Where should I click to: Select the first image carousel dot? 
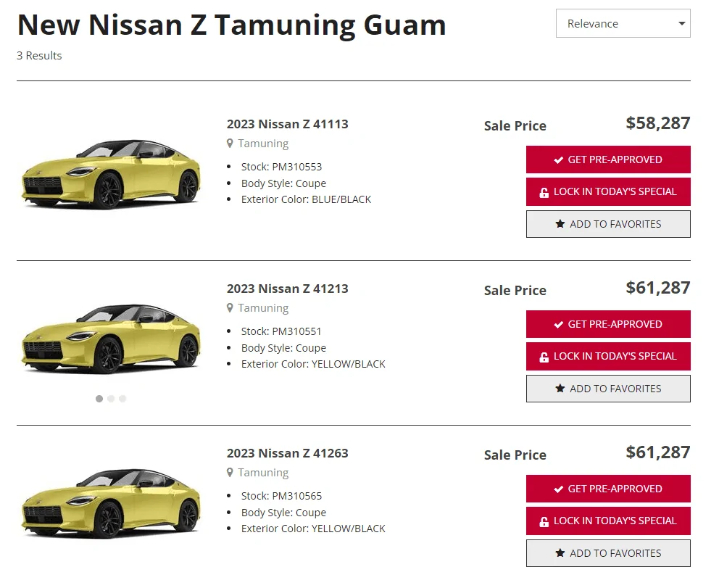(x=99, y=399)
